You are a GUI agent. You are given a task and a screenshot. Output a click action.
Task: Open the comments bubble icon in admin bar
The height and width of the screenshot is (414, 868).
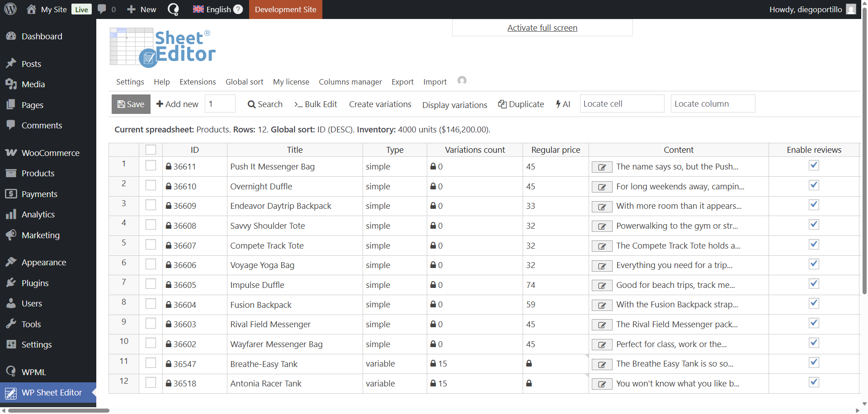click(102, 9)
